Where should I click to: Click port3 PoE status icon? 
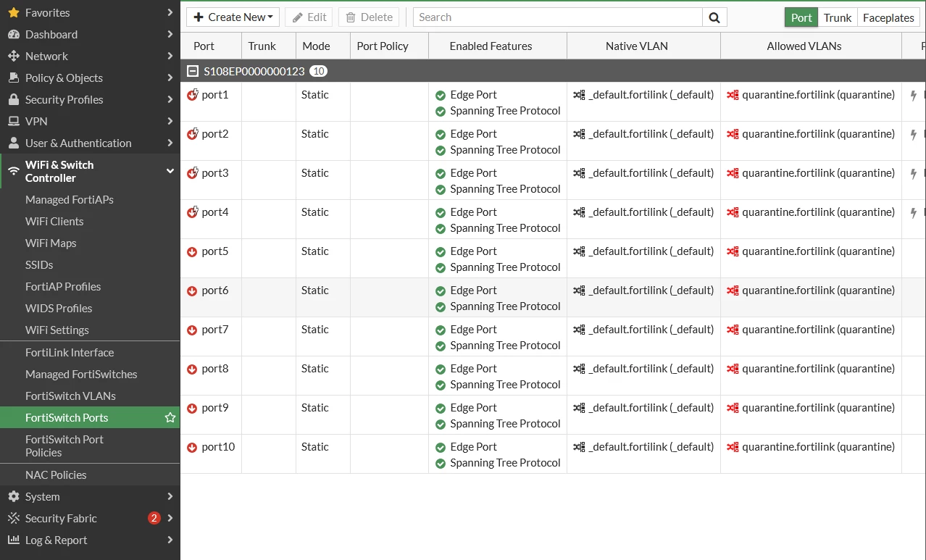tap(192, 172)
